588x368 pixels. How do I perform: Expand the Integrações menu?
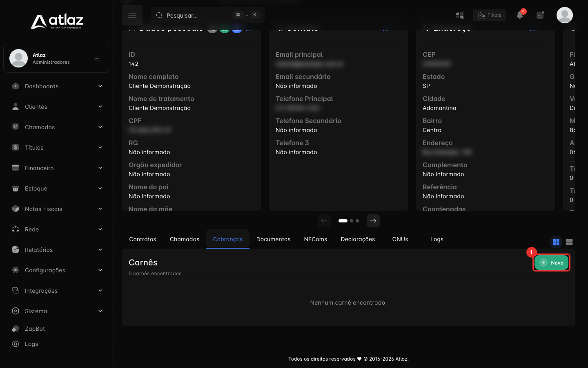57,291
